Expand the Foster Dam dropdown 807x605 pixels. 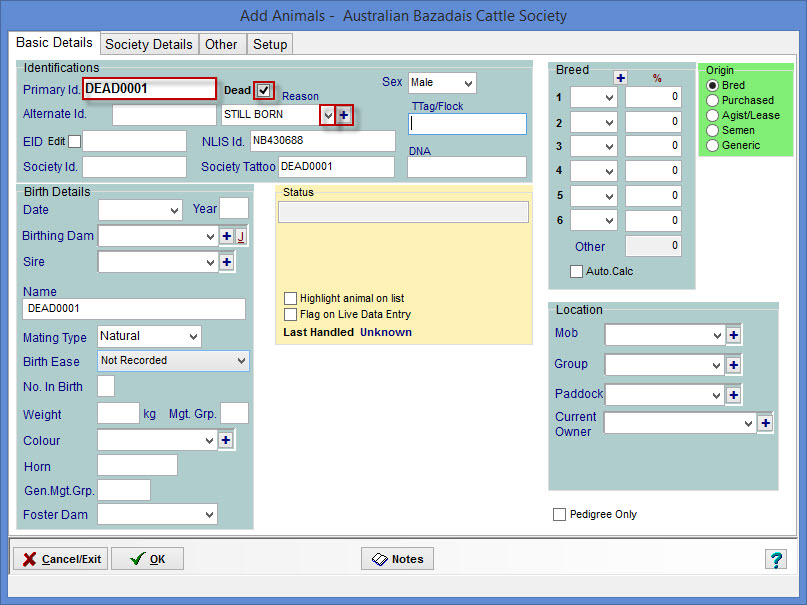pos(209,514)
